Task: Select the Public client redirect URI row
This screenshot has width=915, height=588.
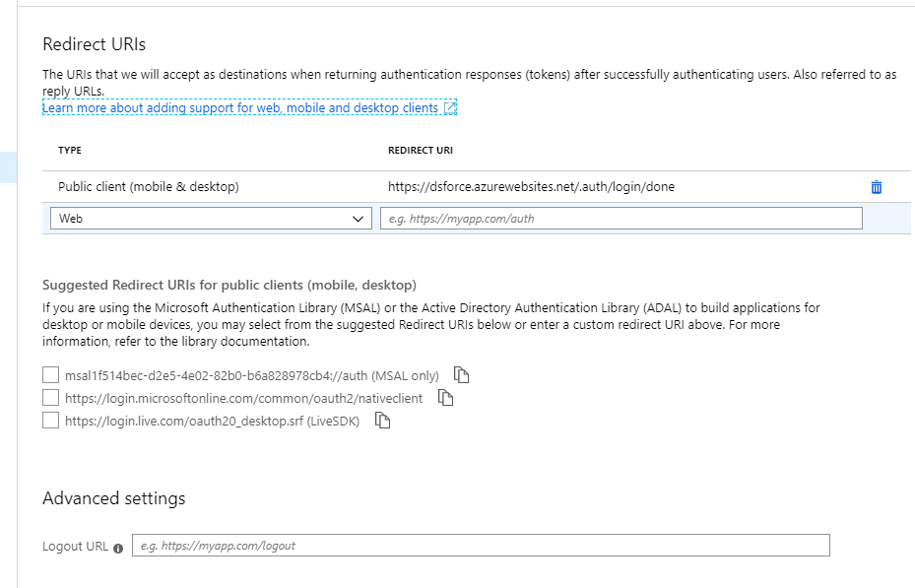Action: pos(394,186)
